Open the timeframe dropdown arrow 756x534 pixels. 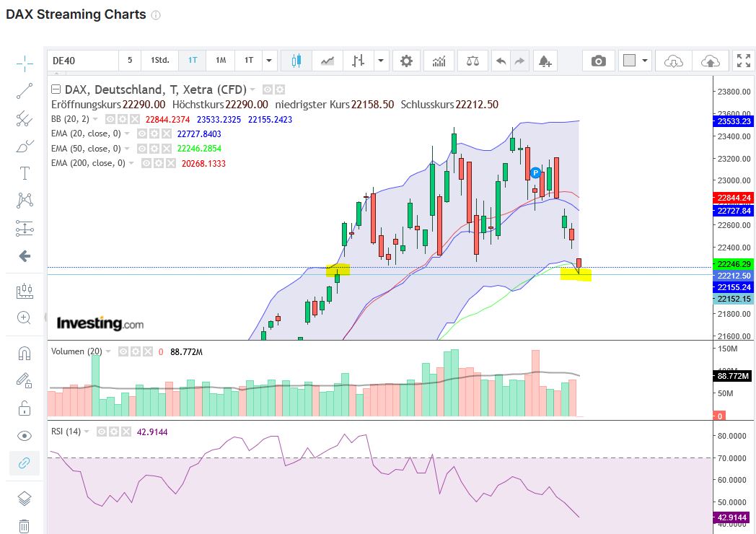(x=268, y=61)
